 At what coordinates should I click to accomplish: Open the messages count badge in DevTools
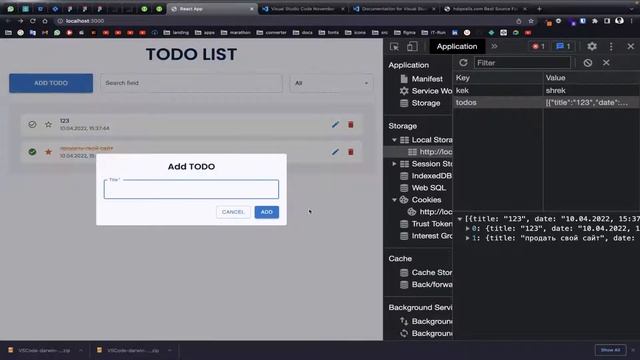[x=563, y=47]
